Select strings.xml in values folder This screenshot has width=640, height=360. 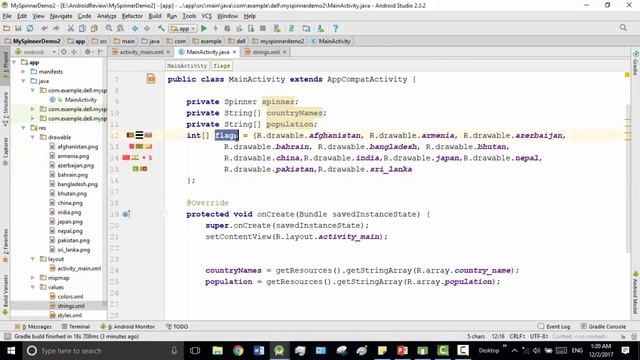click(x=71, y=306)
